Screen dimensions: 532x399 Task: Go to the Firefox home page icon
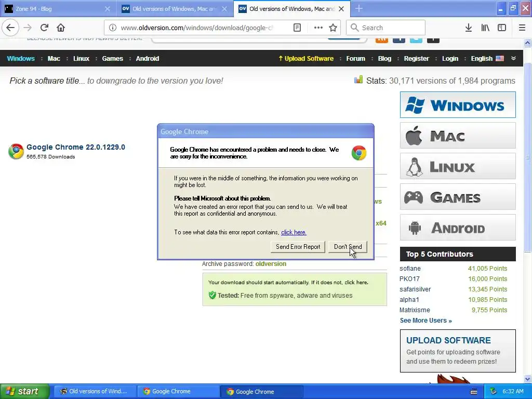61,28
